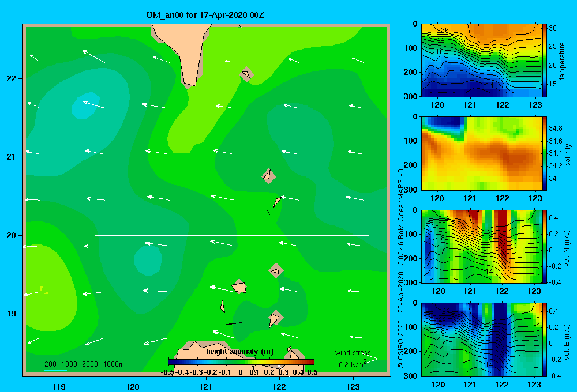The image size is (577, 392).
Task: Select the white transect line at 20N
Action: [x=232, y=235]
